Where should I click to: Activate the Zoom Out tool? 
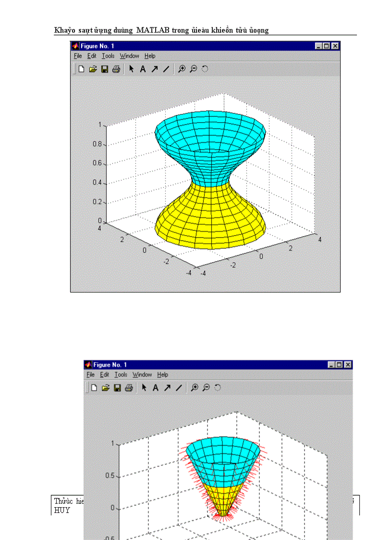(x=193, y=69)
